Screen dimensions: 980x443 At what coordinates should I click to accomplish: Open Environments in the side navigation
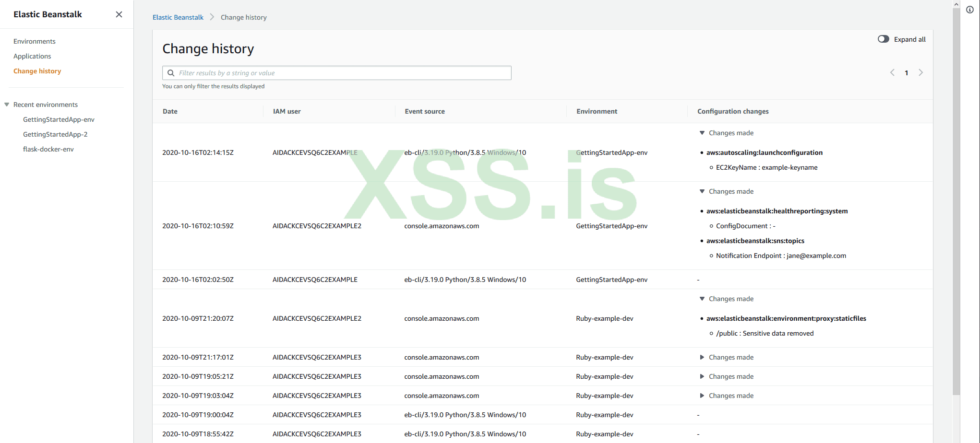tap(35, 41)
